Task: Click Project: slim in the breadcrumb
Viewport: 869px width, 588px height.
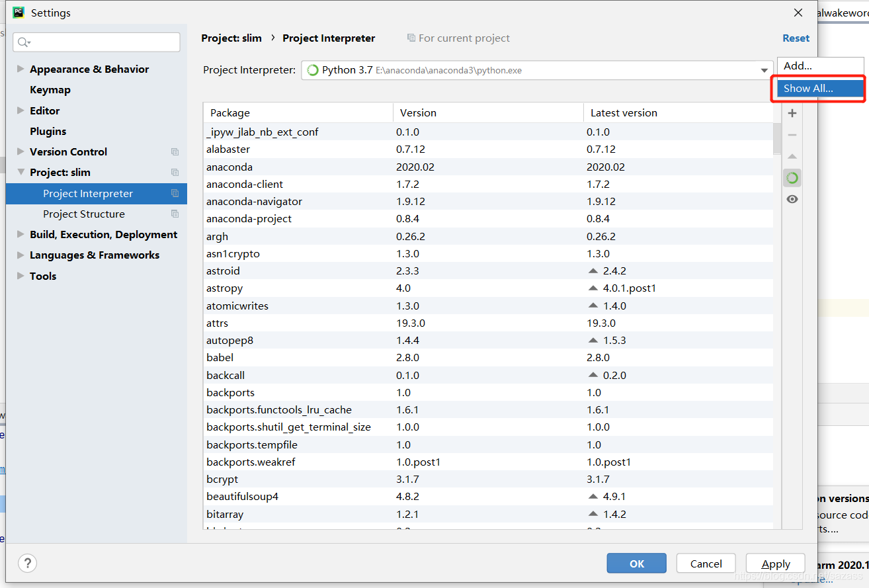Action: tap(231, 38)
